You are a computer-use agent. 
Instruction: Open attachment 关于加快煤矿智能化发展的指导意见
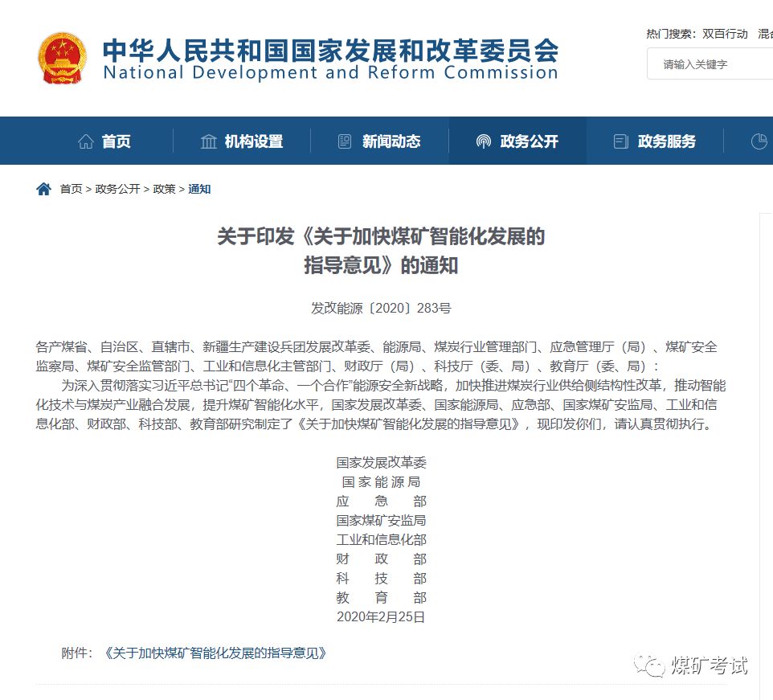coord(215,653)
